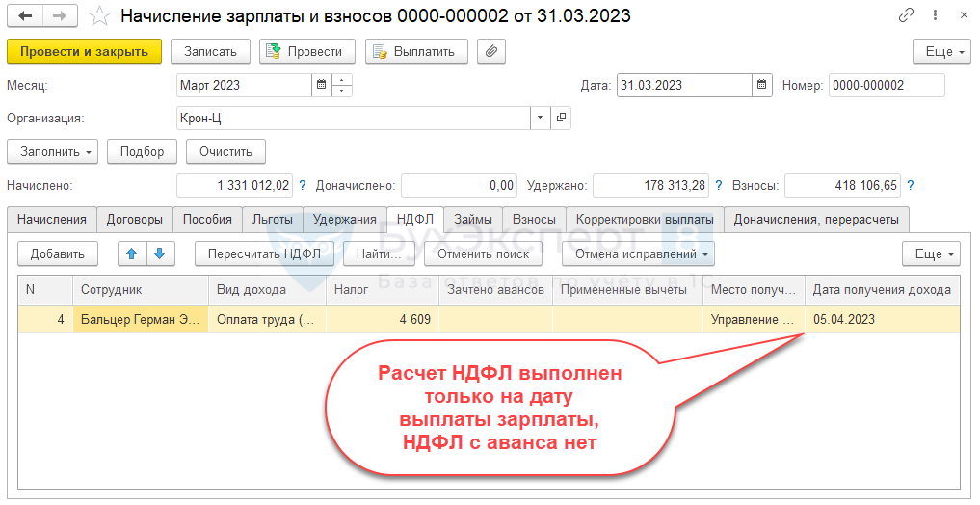Star this document as favorite
Image resolution: width=980 pixels, height=505 pixels.
(x=98, y=15)
